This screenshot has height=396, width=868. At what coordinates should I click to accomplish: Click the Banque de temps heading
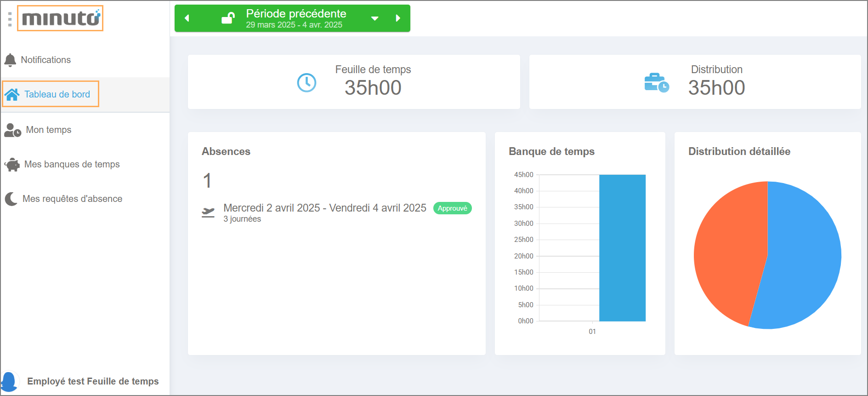click(551, 151)
